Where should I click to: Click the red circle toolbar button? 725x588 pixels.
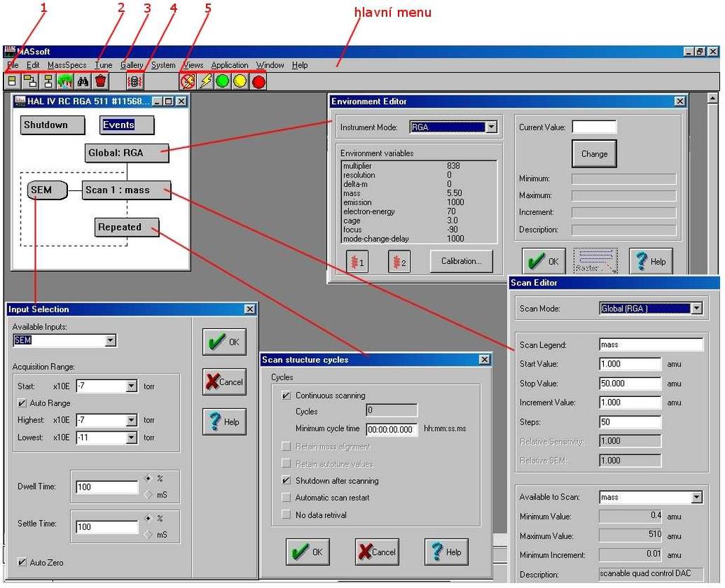tap(258, 82)
